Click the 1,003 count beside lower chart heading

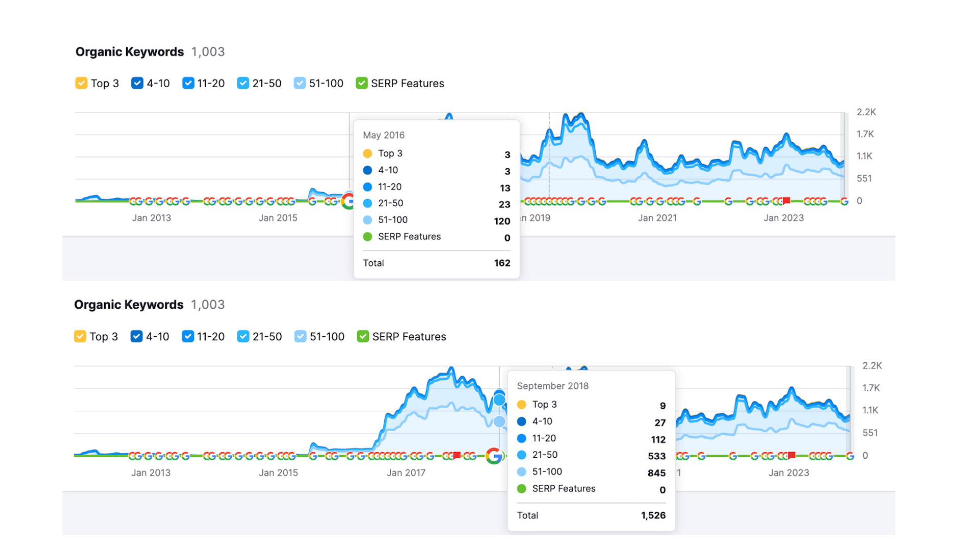point(208,305)
